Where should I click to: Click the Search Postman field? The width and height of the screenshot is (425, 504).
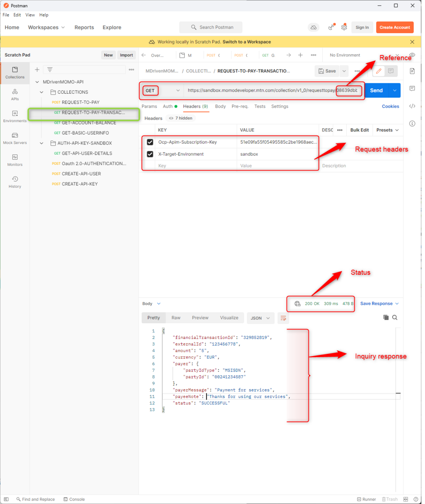[211, 27]
